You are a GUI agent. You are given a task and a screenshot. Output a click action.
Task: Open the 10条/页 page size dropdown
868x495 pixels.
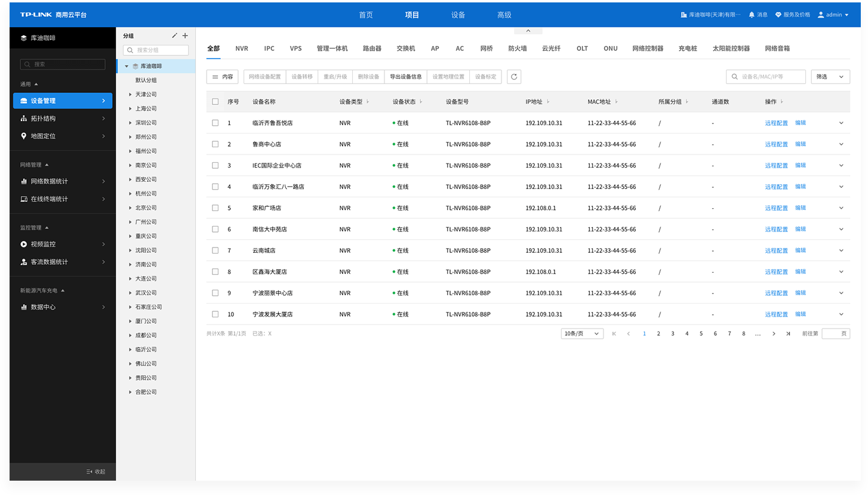click(581, 333)
